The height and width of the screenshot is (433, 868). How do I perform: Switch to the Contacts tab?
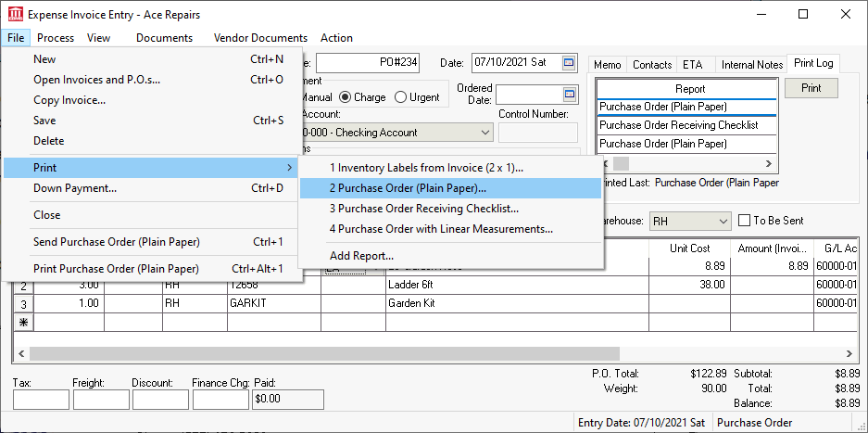[652, 65]
